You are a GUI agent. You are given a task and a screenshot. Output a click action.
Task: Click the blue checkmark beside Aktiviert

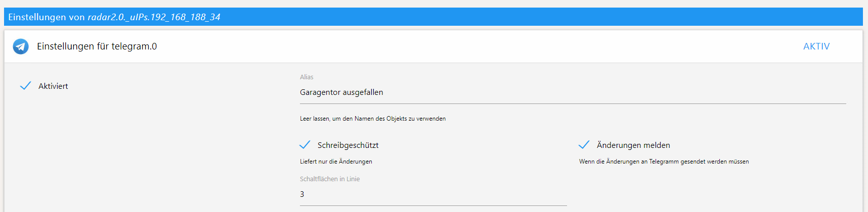(25, 86)
